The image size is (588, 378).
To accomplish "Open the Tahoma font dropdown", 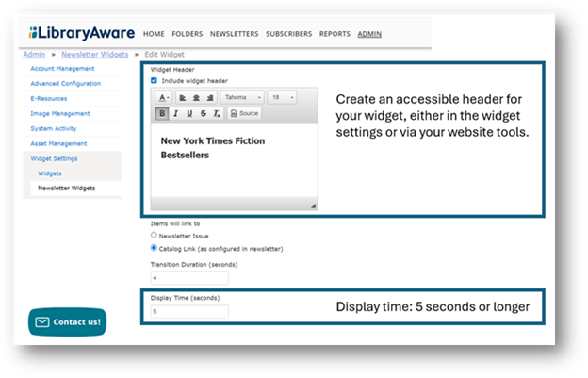I will 242,97.
